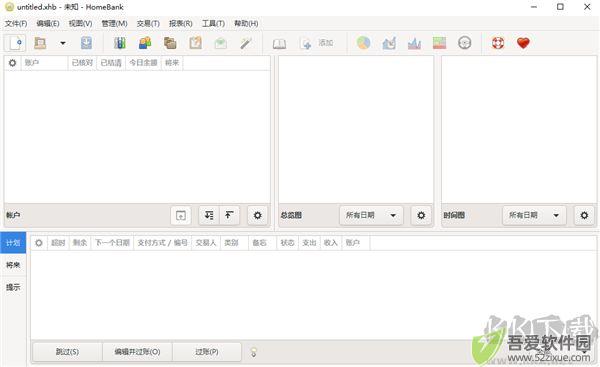
Task: Open 时间图 panel settings gear
Action: (584, 215)
